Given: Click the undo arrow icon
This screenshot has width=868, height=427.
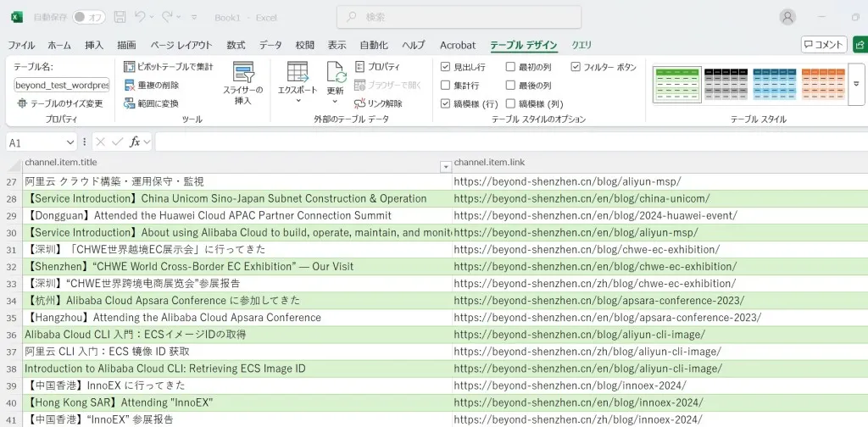Looking at the screenshot, I should [141, 17].
